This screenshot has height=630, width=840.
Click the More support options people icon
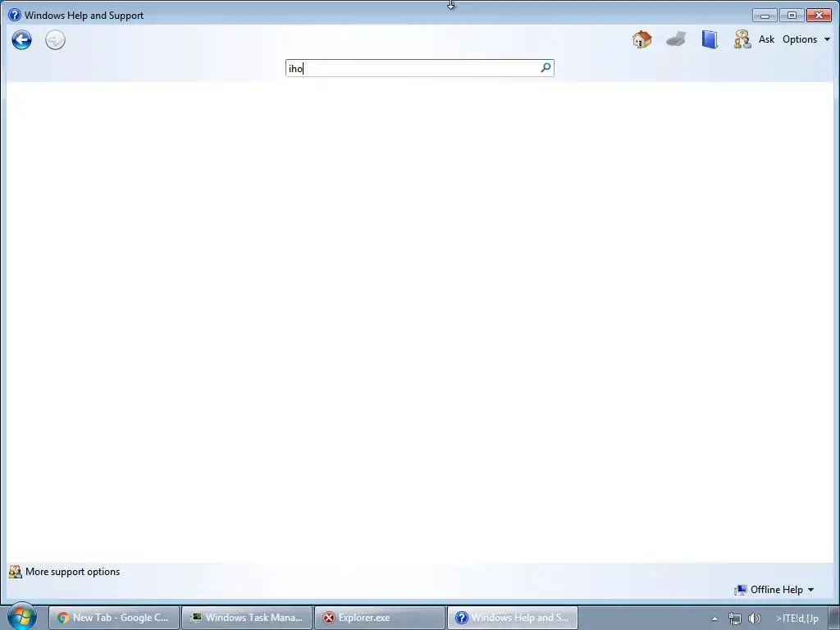[15, 572]
